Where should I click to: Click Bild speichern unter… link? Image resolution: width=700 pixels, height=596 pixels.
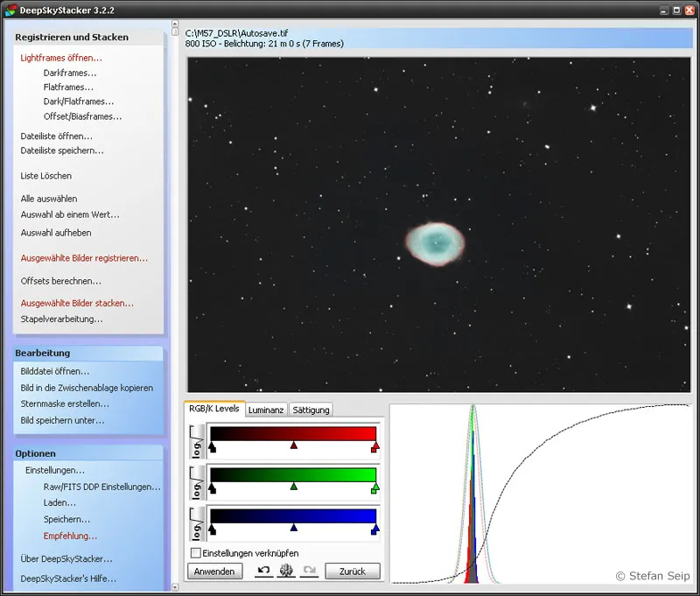point(62,421)
